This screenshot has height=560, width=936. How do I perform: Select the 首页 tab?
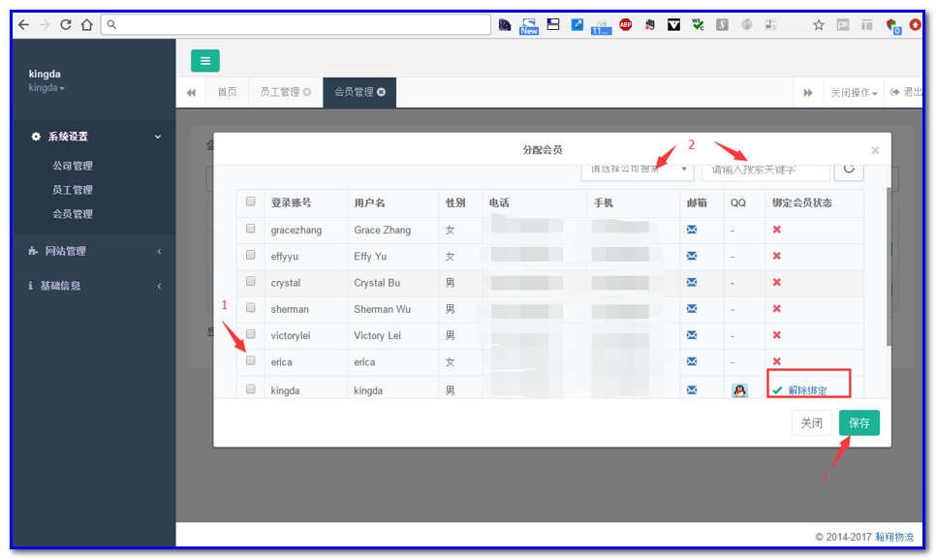click(227, 92)
